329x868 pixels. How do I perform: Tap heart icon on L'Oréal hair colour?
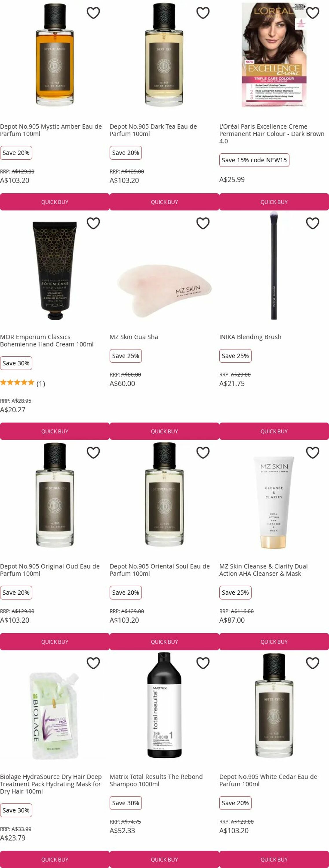313,13
